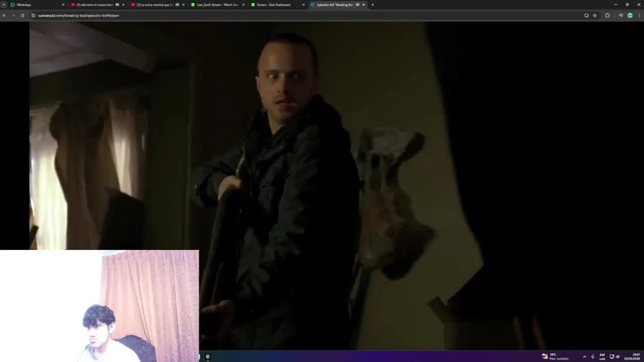The image size is (644, 362).
Task: Toggle audio indicator on 'ella tiene el cuerpo' tab
Action: click(117, 5)
